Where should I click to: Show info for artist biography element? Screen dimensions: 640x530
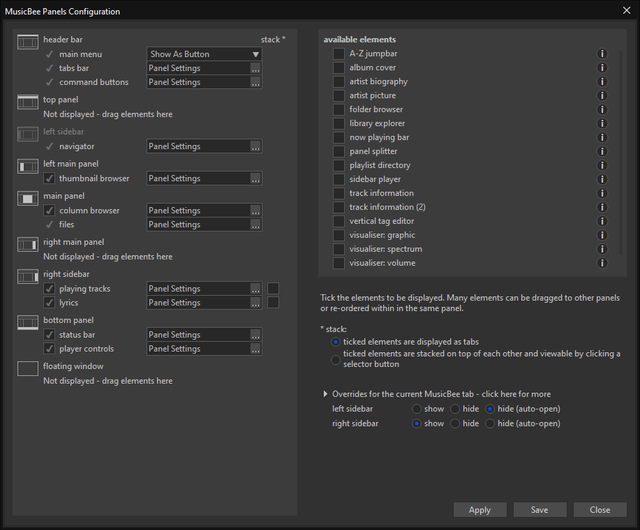(602, 81)
